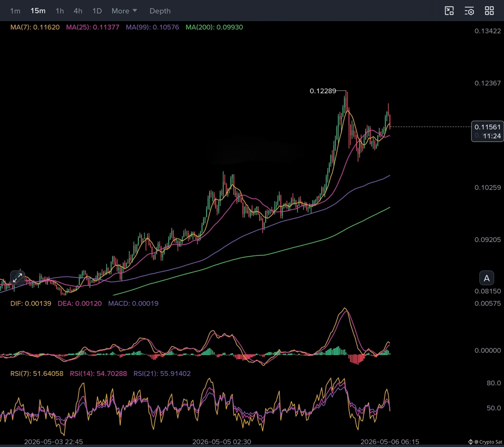
Task: Click the 2026-05-06 06:15 time label
Action: point(390,441)
